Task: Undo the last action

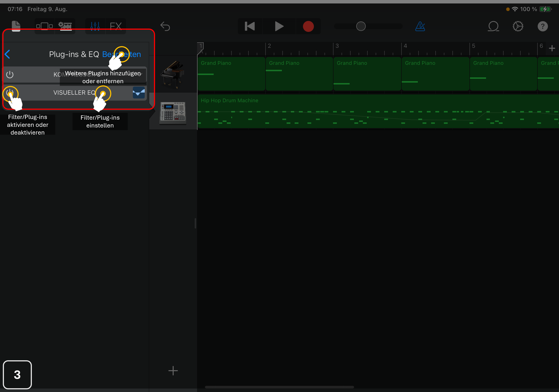Action: pos(165,26)
